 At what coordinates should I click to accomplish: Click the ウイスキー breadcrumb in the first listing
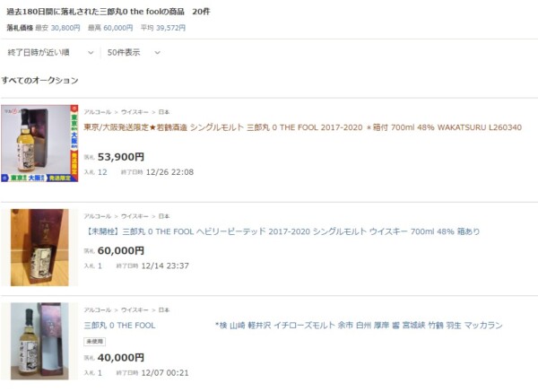click(134, 112)
